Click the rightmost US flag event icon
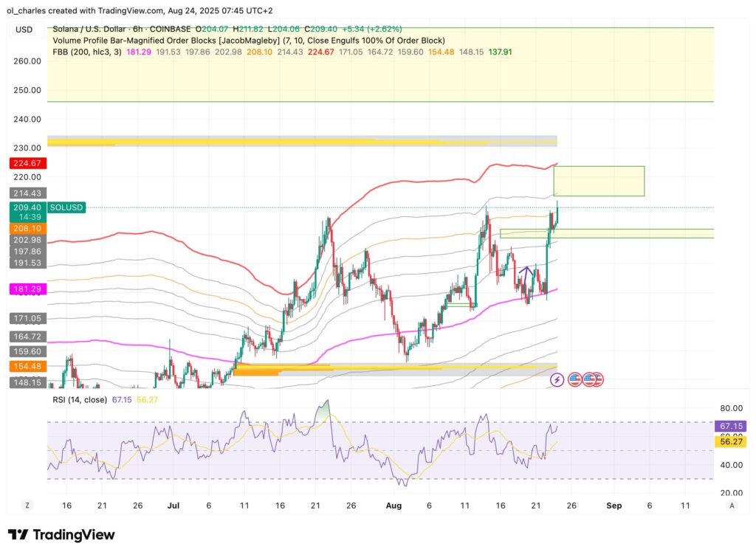This screenshot has height=555, width=756. tap(597, 379)
